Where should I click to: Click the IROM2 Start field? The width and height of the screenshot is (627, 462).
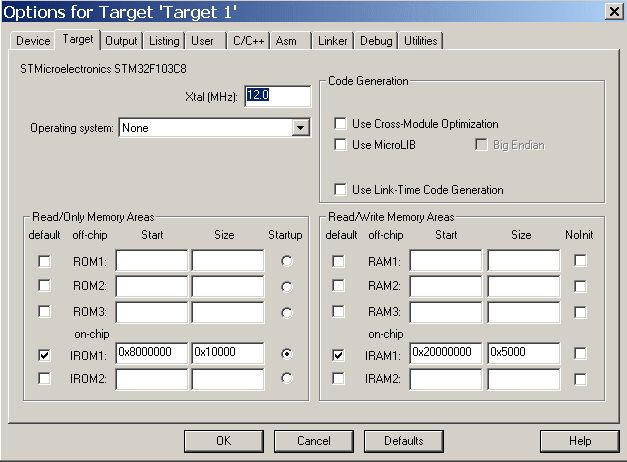pos(152,379)
